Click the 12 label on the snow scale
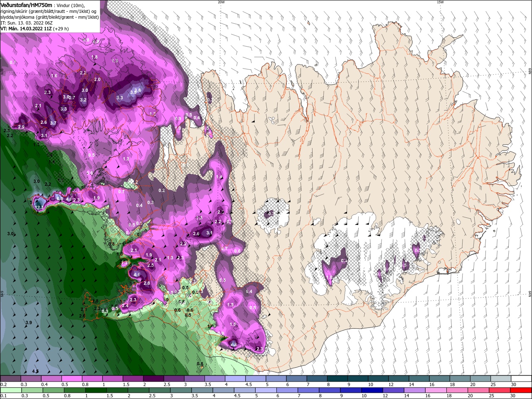The width and height of the screenshot is (532, 399). click(391, 384)
